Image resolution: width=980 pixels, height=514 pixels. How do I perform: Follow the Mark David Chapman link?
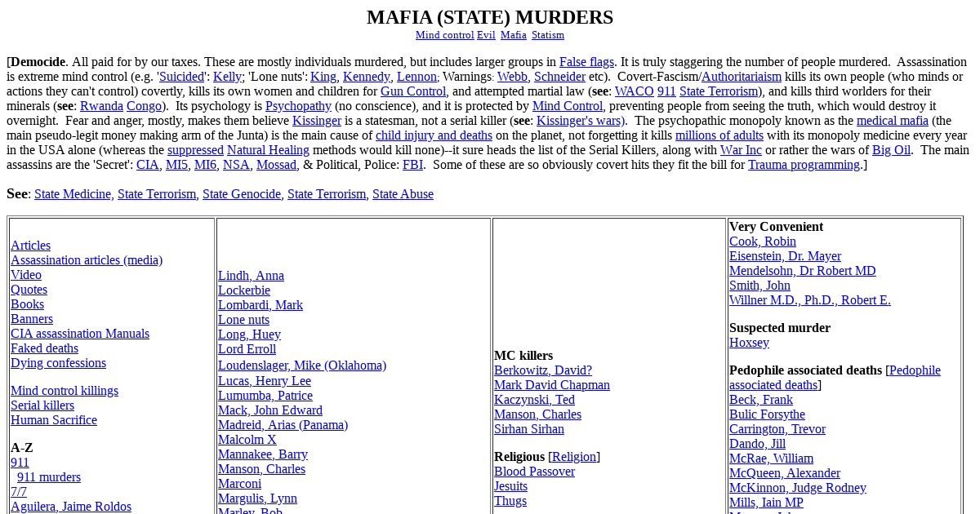click(552, 385)
